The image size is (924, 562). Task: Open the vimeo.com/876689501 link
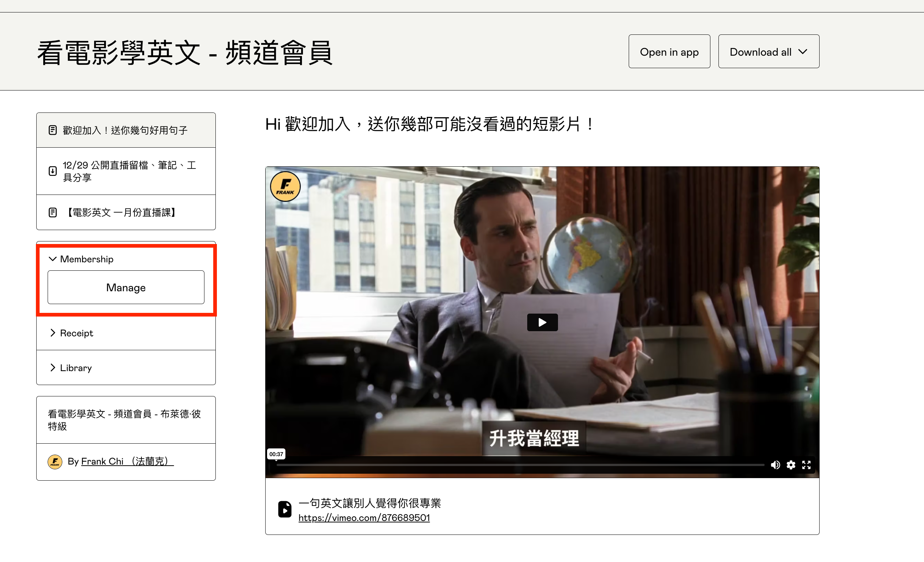(364, 518)
